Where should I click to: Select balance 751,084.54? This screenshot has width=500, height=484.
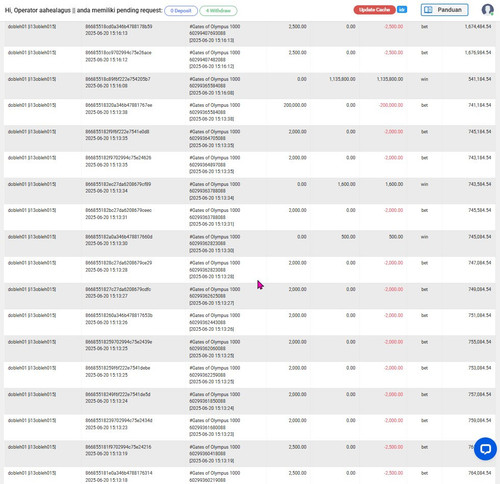pos(480,315)
